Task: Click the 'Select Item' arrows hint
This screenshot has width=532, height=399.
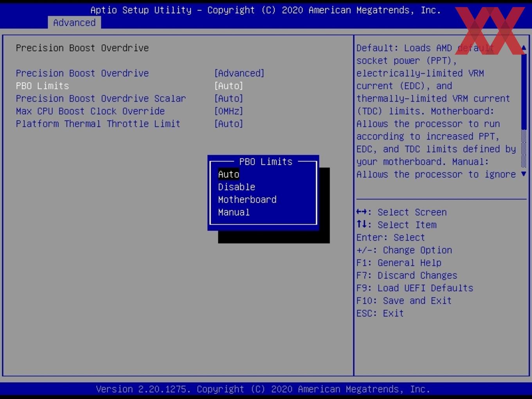Action: 396,225
